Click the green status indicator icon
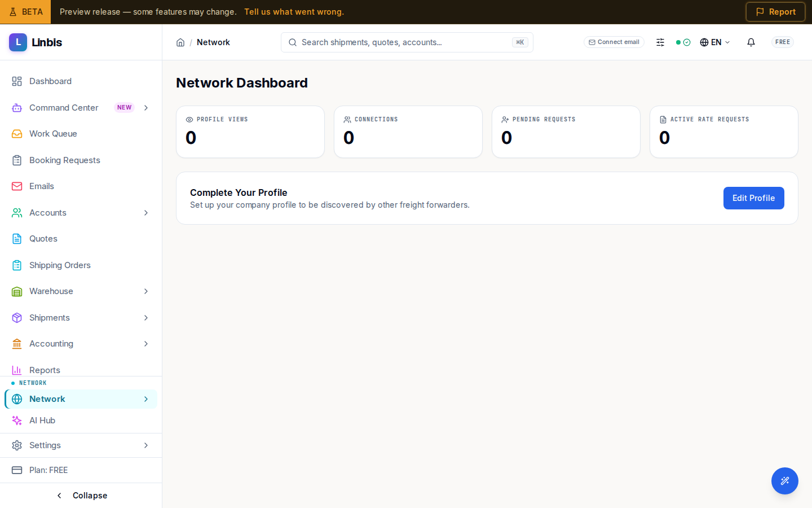Viewport: 812px width, 508px height. click(x=683, y=42)
